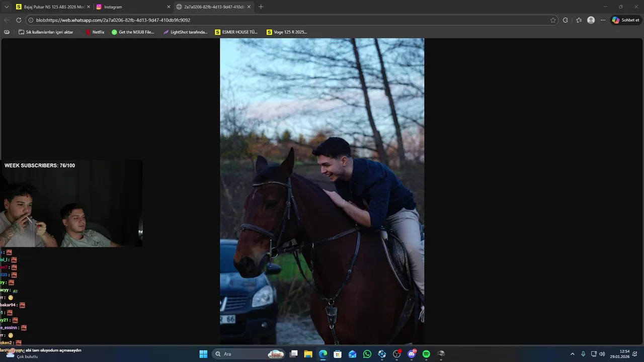644x362 pixels.
Task: Open OBS Studio from the taskbar
Action: coord(397,354)
